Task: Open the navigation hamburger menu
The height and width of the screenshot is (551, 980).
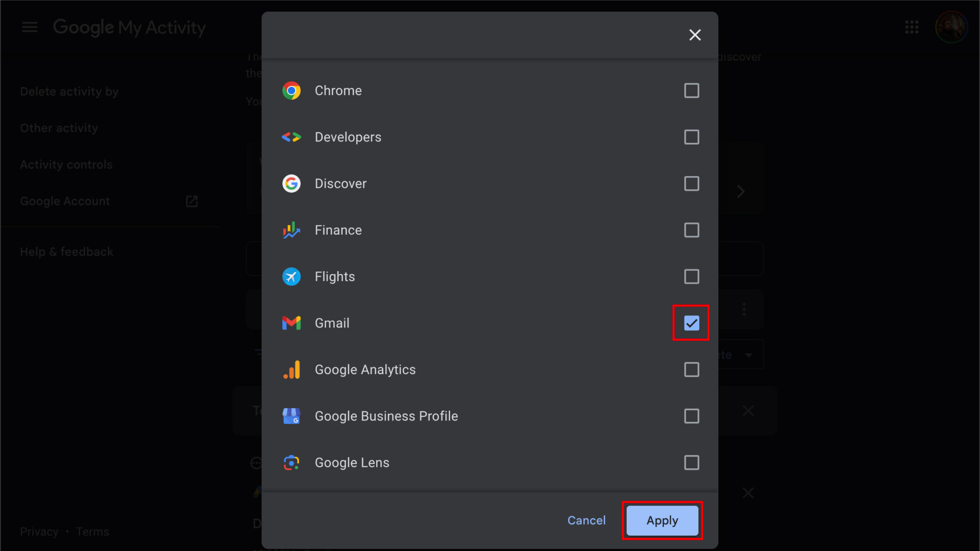Action: 30,27
